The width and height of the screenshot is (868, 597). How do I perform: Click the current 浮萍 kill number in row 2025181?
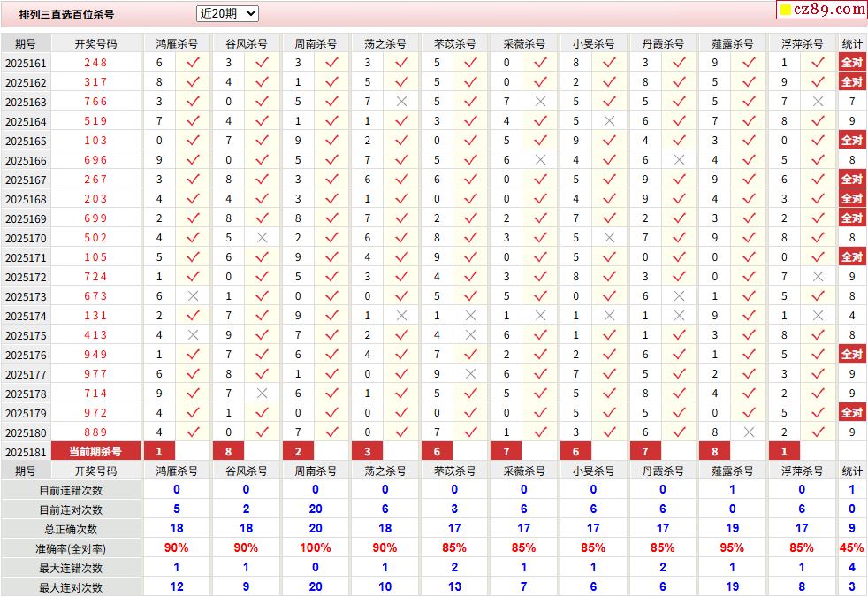pyautogui.click(x=784, y=451)
